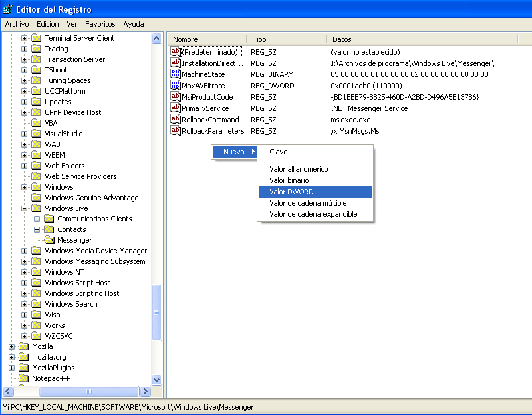The image size is (532, 415).
Task: Sort by the Nombre column header
Action: (206, 39)
